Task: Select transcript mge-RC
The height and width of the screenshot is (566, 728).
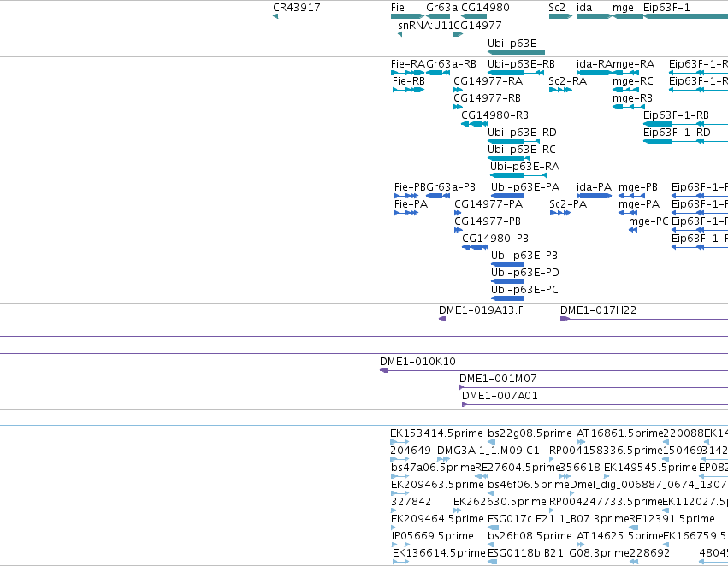Action: pyautogui.click(x=633, y=80)
